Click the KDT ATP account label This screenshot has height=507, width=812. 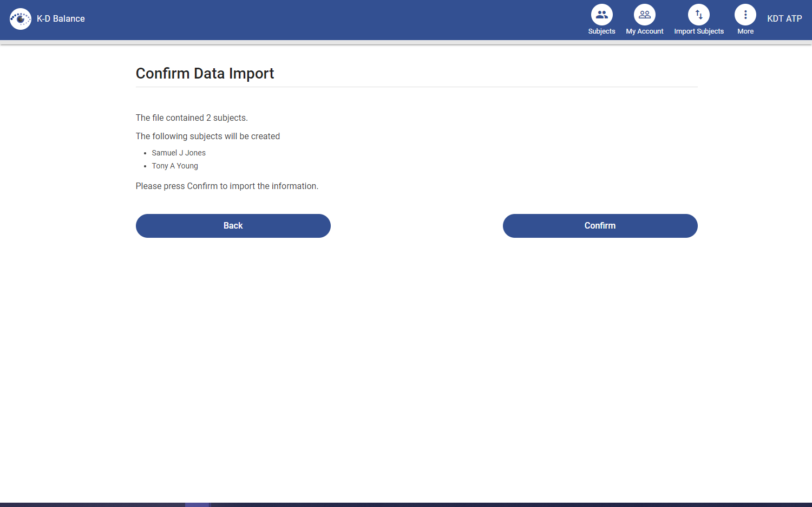784,18
